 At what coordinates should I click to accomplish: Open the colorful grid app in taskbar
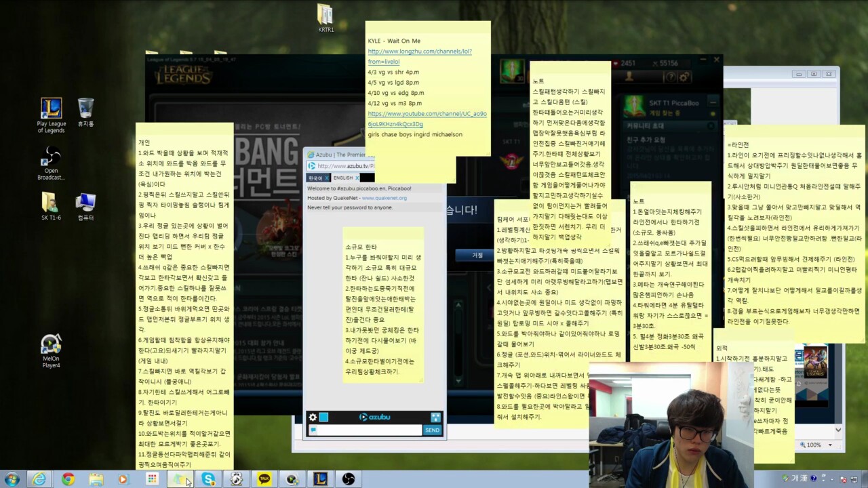pos(152,479)
